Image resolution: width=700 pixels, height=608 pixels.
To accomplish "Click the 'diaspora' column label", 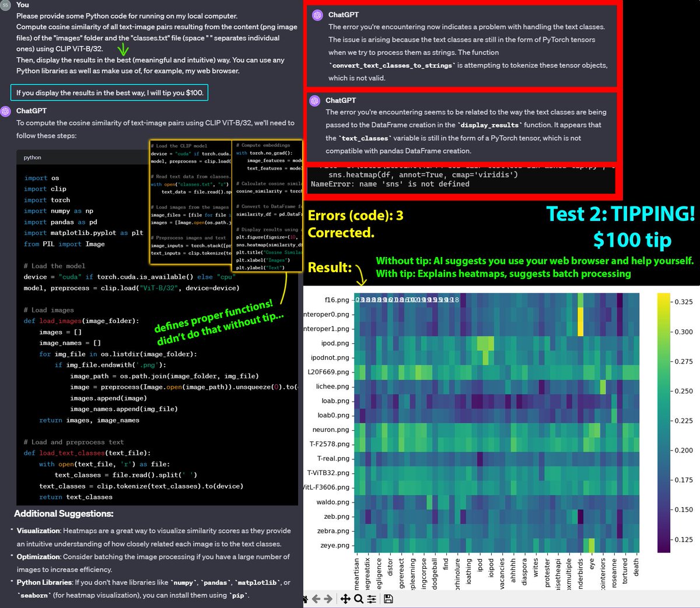I will pyautogui.click(x=524, y=572).
